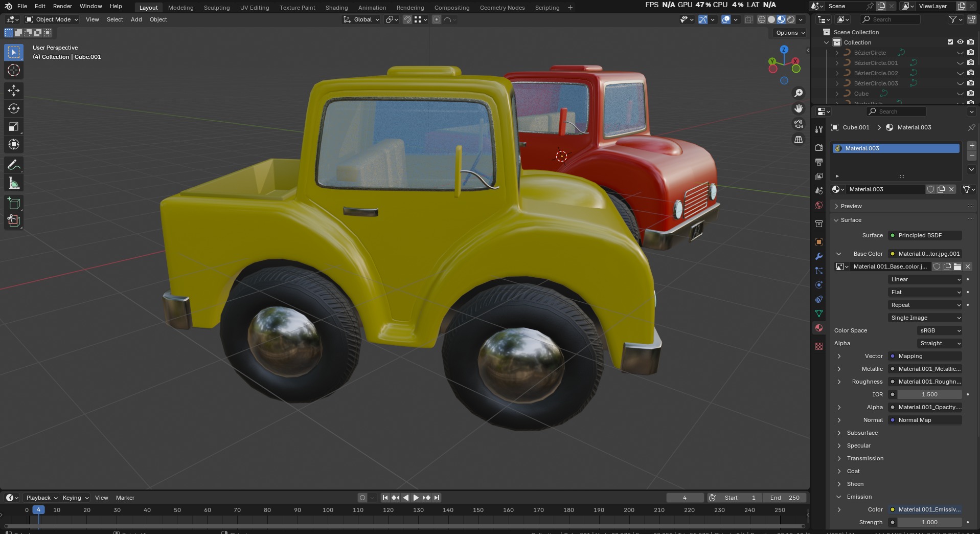Pick the Annotate pencil tool
980x534 pixels.
[x=14, y=165]
